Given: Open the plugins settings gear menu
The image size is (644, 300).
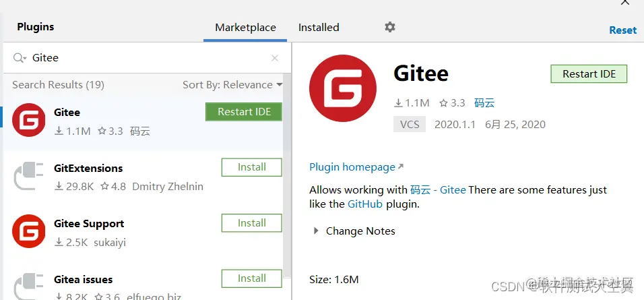Looking at the screenshot, I should [x=390, y=27].
